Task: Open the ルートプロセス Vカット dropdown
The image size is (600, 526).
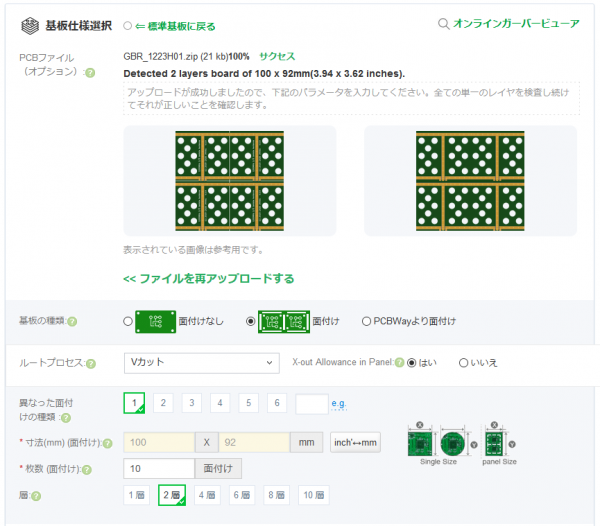Action: [201, 362]
